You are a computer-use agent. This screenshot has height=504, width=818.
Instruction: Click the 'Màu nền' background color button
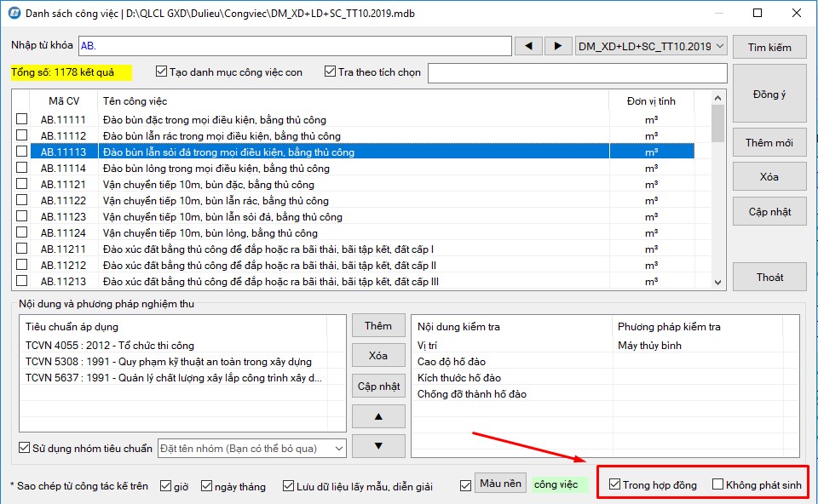point(500,484)
